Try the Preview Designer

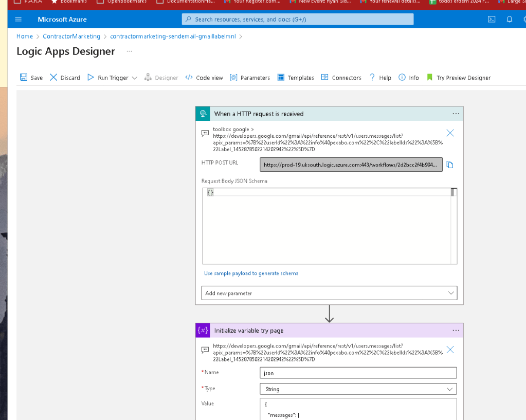[459, 78]
